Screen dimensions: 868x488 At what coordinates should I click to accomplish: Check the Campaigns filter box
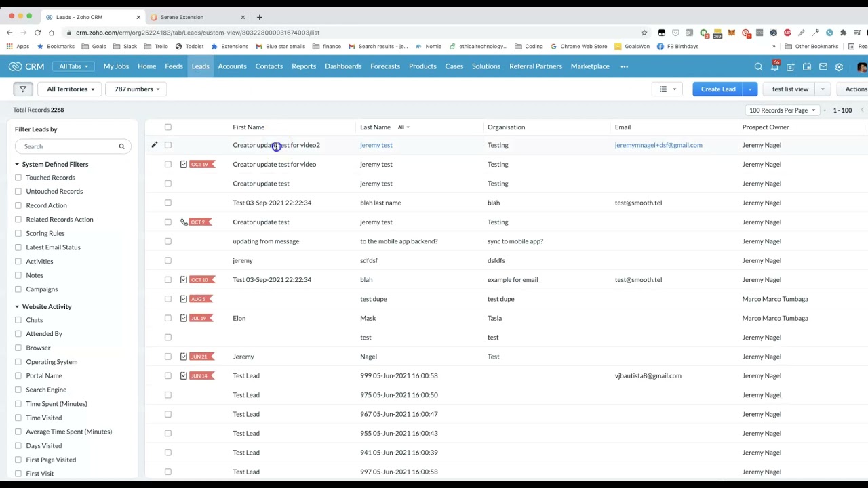pyautogui.click(x=18, y=289)
